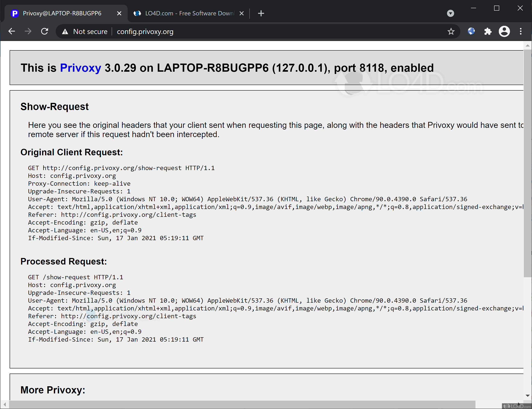Open the user profile avatar
532x409 pixels.
click(x=504, y=31)
